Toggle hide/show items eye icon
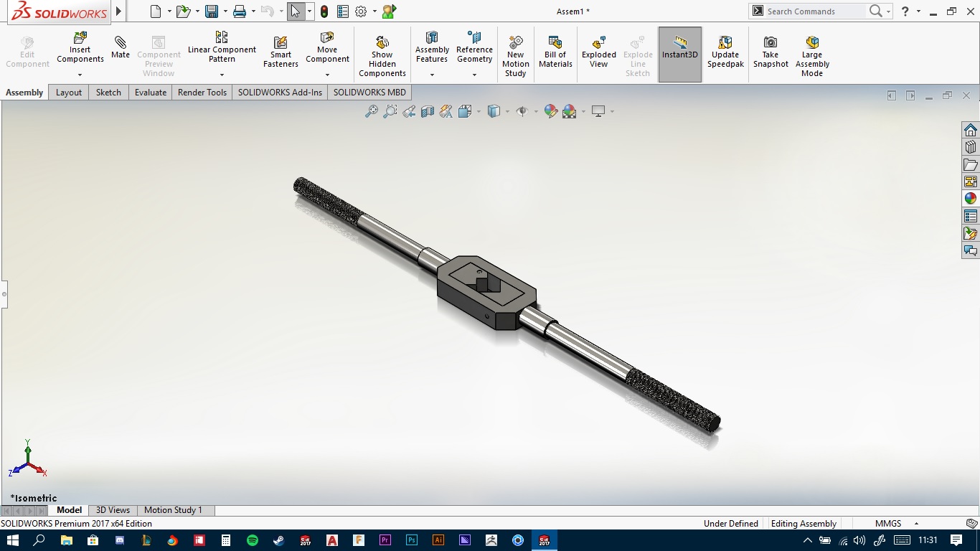The width and height of the screenshot is (980, 551). click(x=522, y=111)
